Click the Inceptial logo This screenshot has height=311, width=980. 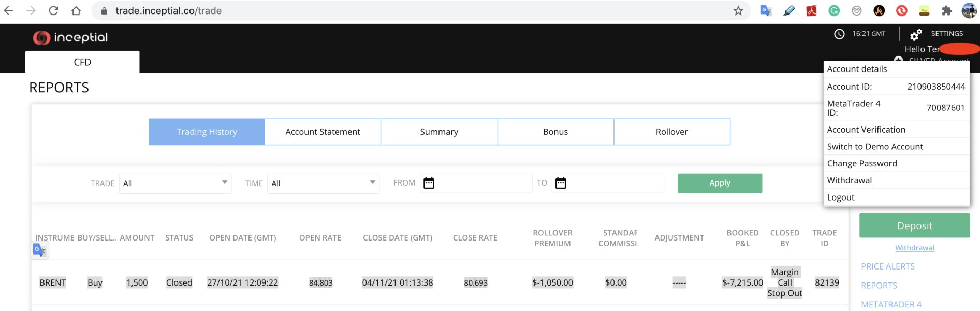pyautogui.click(x=70, y=37)
